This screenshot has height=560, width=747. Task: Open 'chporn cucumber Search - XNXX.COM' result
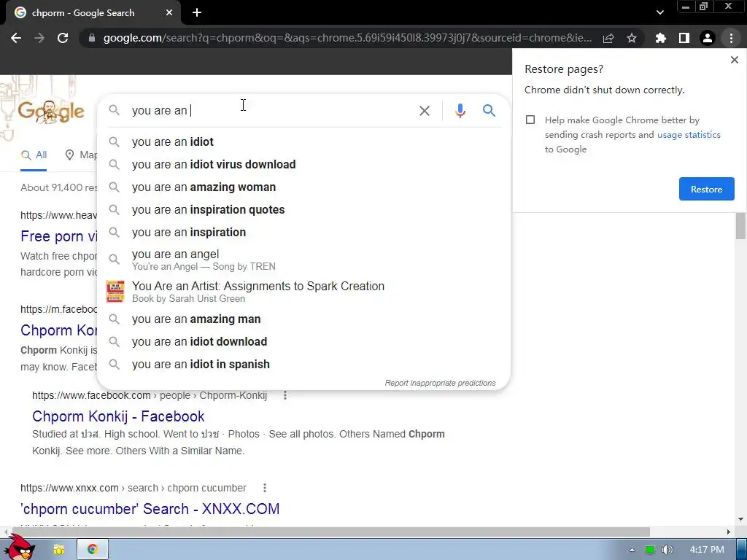150,508
